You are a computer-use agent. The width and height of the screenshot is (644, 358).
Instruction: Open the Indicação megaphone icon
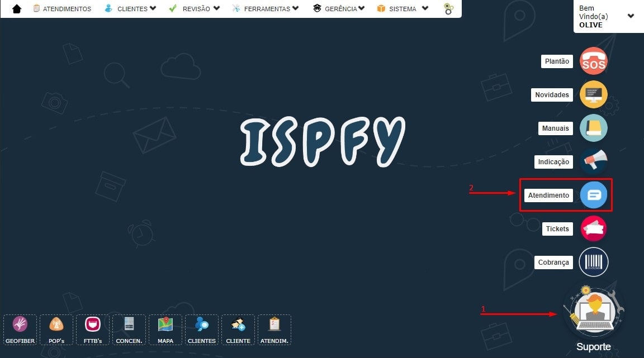click(x=594, y=161)
